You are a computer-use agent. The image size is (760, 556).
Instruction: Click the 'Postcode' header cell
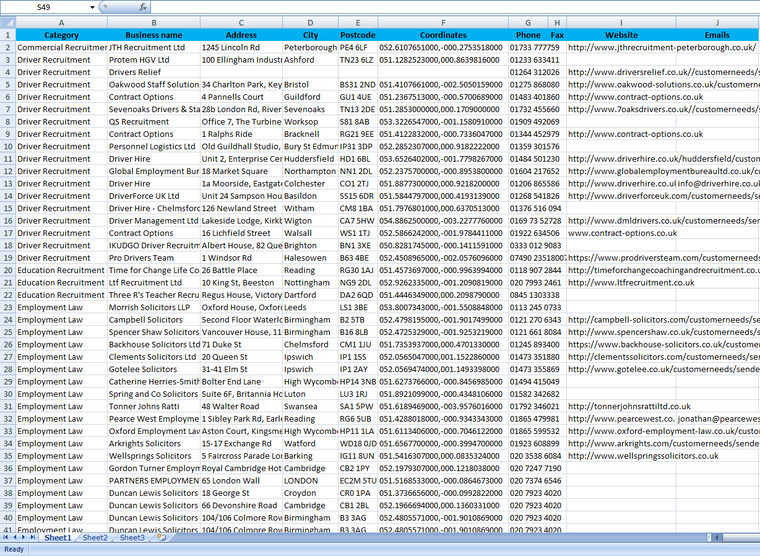[x=358, y=35]
